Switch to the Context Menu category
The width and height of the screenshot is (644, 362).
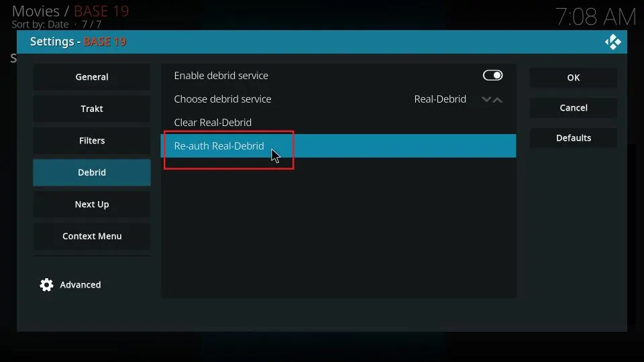click(x=92, y=236)
